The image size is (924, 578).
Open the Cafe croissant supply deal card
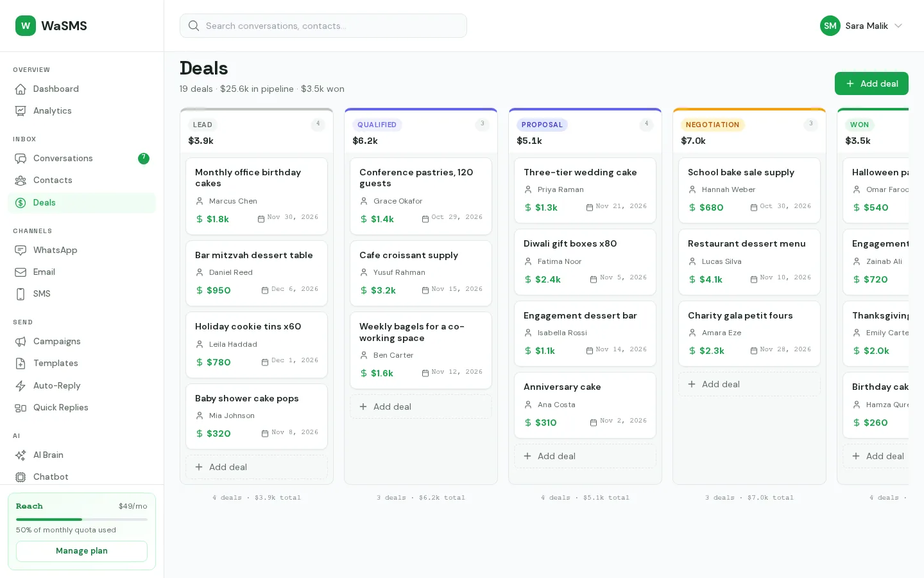click(x=421, y=273)
